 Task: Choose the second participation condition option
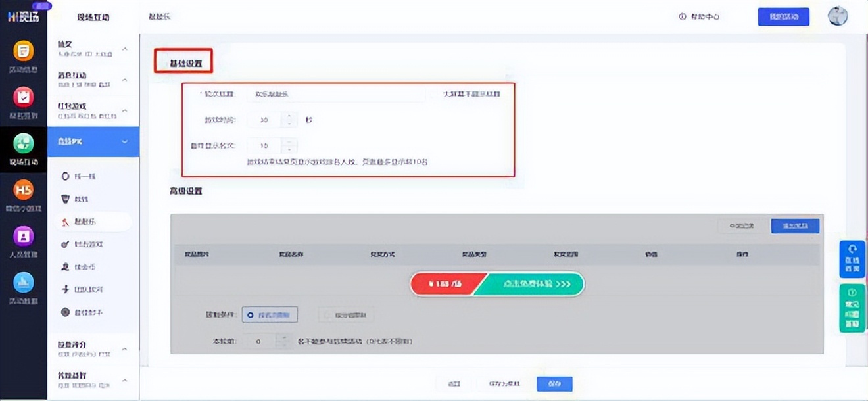[x=346, y=314]
